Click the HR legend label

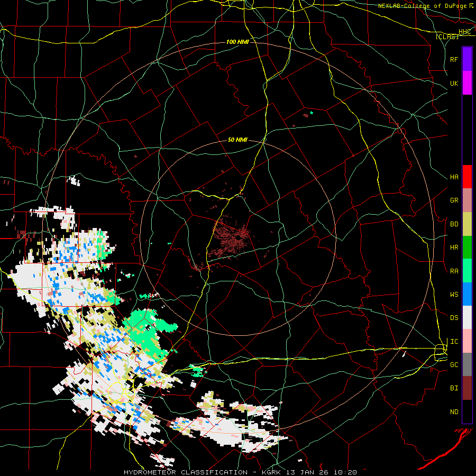click(x=454, y=248)
